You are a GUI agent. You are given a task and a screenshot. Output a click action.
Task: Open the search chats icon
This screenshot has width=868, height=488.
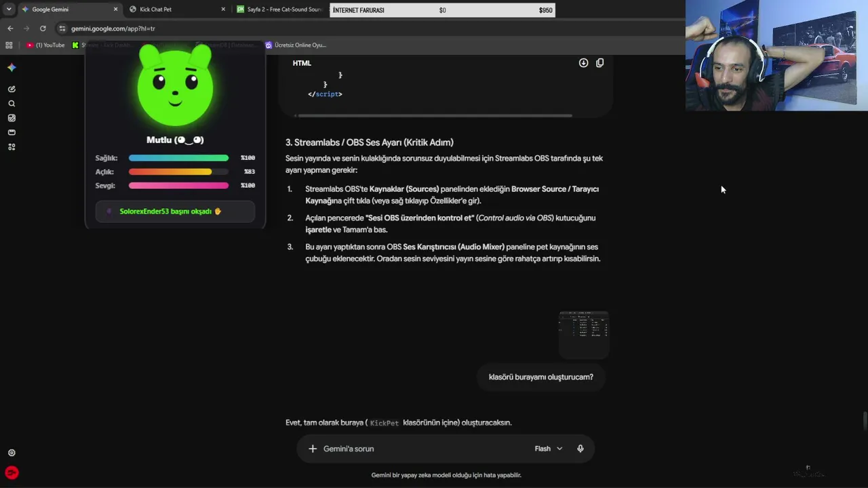pos(12,104)
